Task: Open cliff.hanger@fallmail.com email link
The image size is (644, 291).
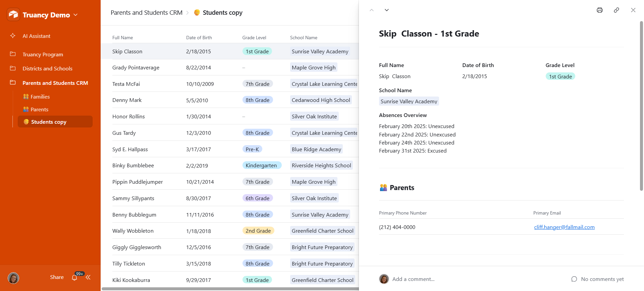Action: 564,227
